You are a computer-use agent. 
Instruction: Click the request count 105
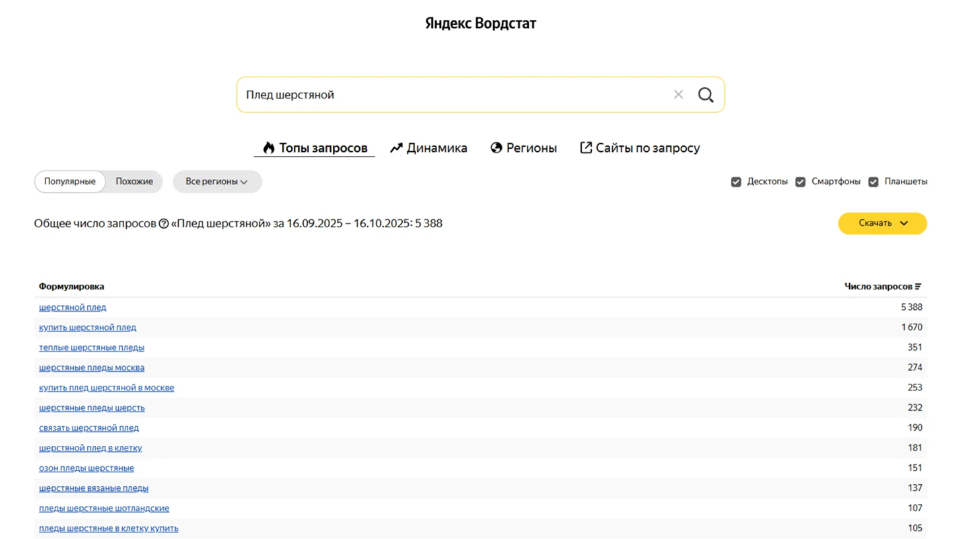coord(915,528)
